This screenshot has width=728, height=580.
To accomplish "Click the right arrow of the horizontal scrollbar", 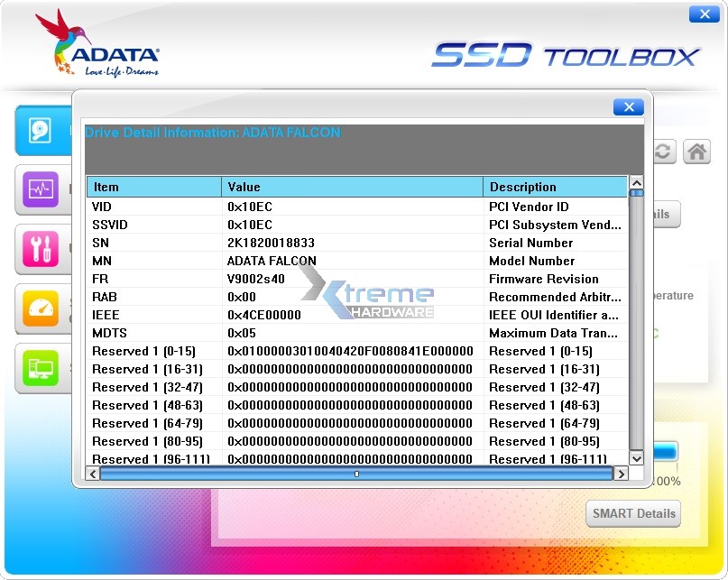I will (622, 473).
